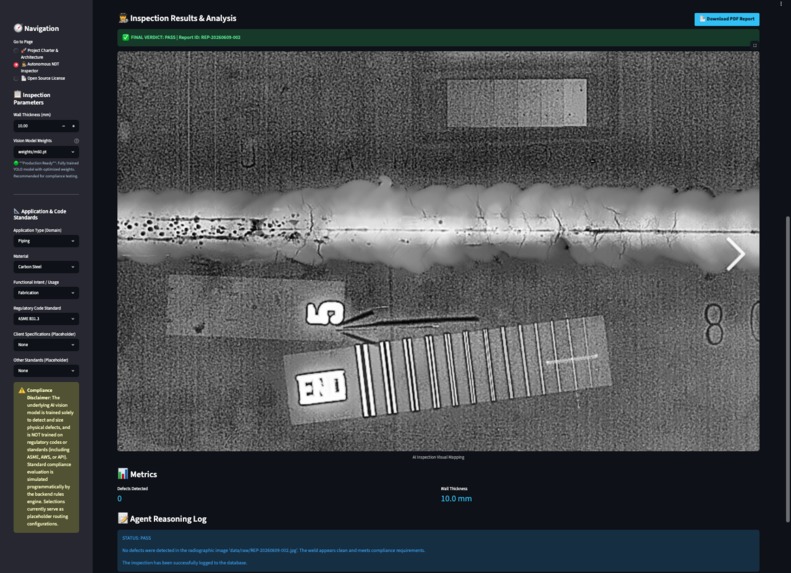This screenshot has width=791, height=573.
Task: Click the fullscreen icon above the radiograph
Action: click(x=755, y=45)
